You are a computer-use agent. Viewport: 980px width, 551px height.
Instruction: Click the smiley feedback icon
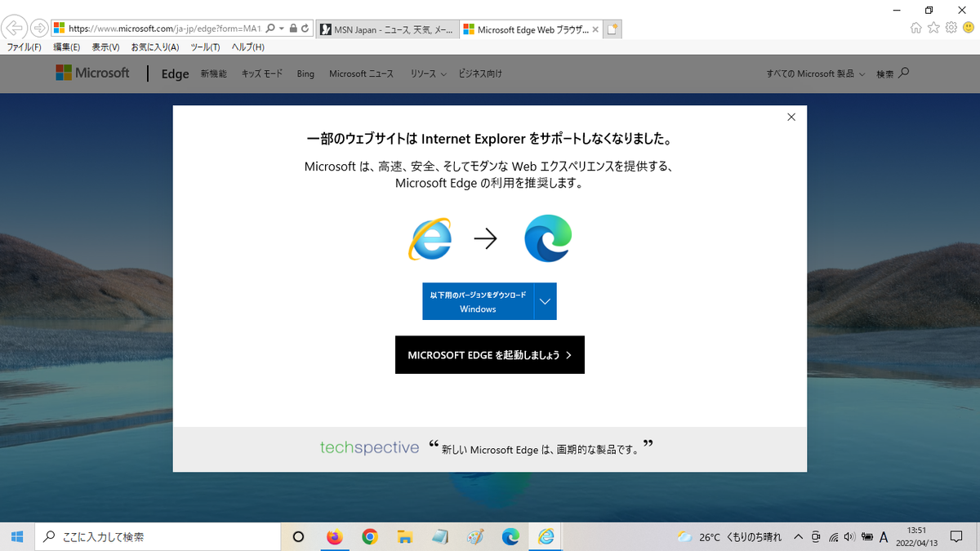[x=969, y=28]
